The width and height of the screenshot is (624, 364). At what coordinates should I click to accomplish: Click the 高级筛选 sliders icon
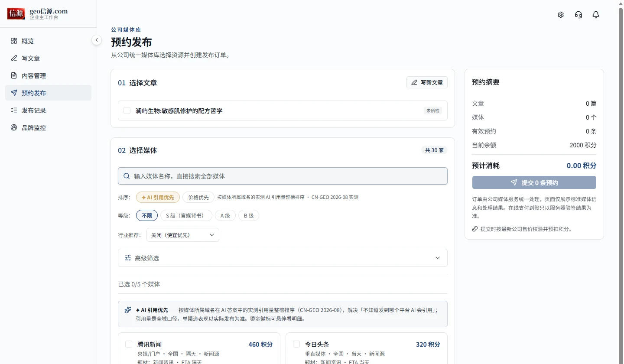pyautogui.click(x=128, y=258)
